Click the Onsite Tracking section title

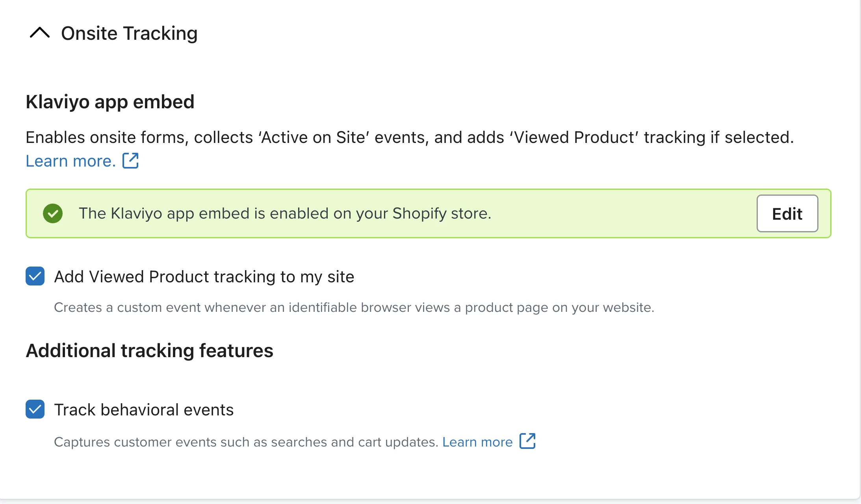click(129, 33)
